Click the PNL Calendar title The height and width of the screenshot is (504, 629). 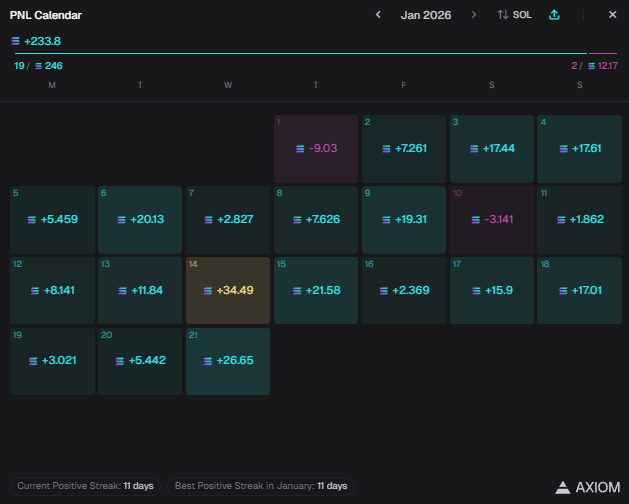pos(45,15)
